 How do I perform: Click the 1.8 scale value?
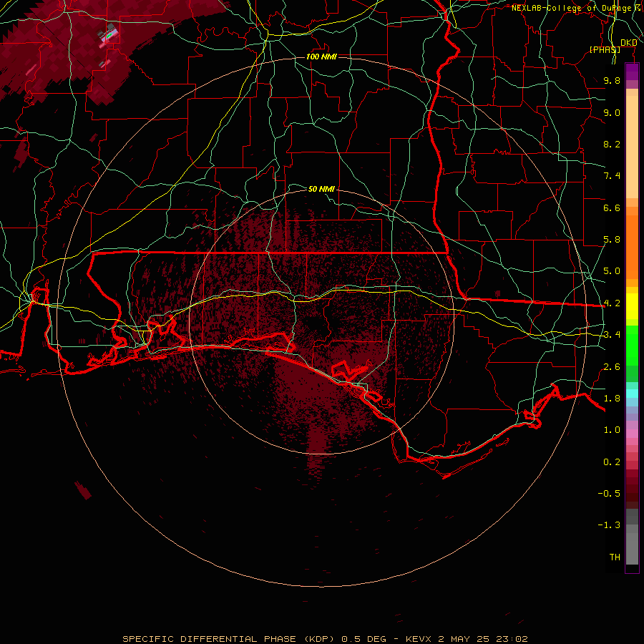tap(612, 399)
